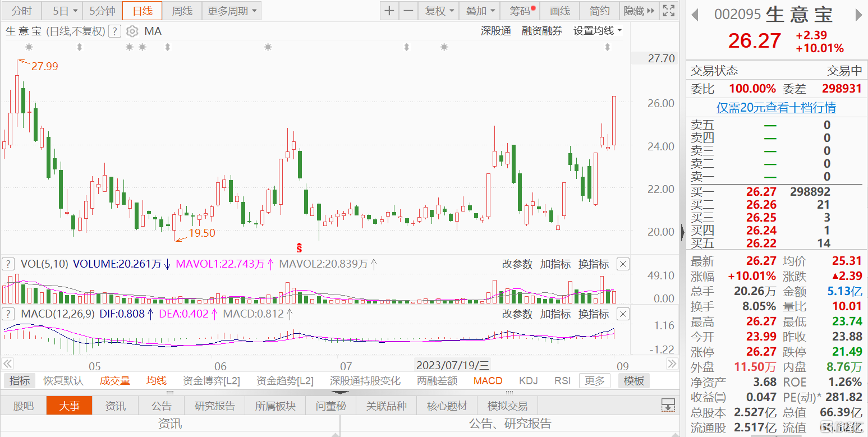This screenshot has height=437, width=868.
Task: Open MA settings gear icon
Action: pyautogui.click(x=132, y=31)
